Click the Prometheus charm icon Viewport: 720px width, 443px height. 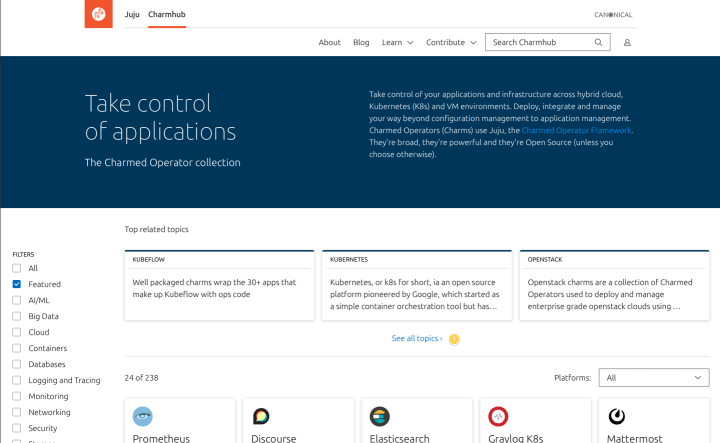click(143, 416)
